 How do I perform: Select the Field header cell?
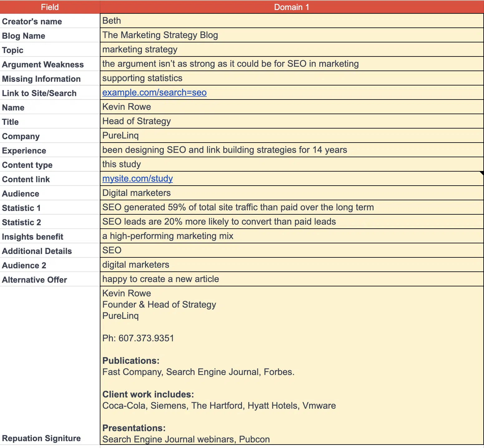tap(50, 7)
